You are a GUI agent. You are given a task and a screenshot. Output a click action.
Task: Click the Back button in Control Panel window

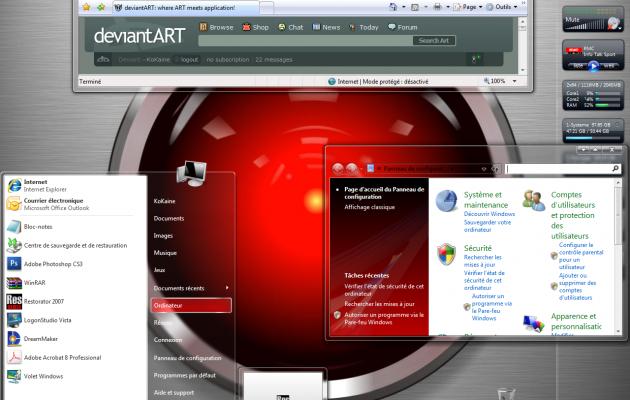pos(338,169)
